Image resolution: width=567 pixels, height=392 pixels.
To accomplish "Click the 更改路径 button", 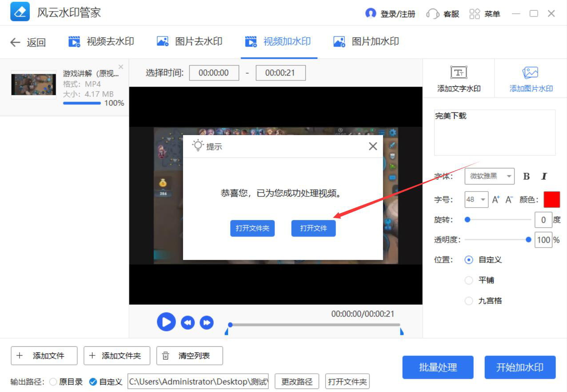I will (x=297, y=381).
